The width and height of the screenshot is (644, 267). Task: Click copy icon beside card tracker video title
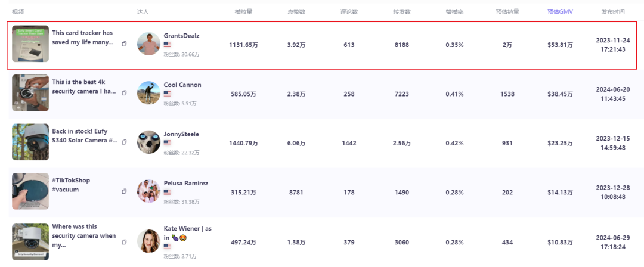click(x=125, y=44)
